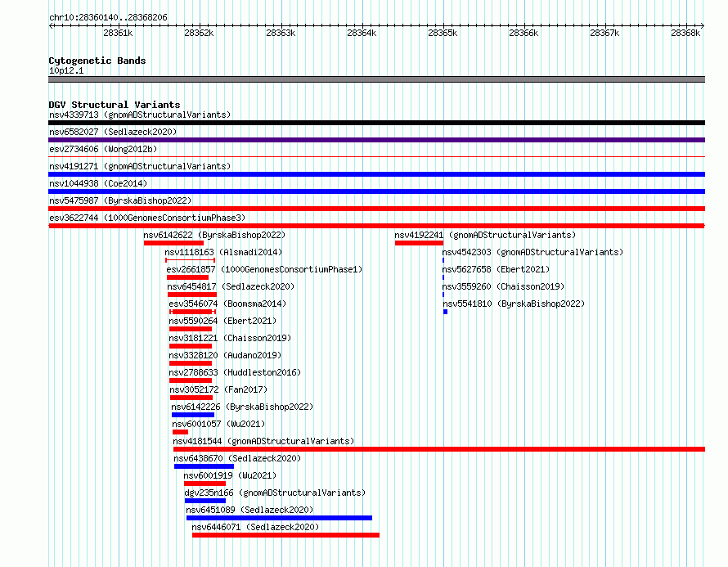Select nsv4542303 gnomADStructuralVariants label
728x567 pixels.
click(533, 252)
